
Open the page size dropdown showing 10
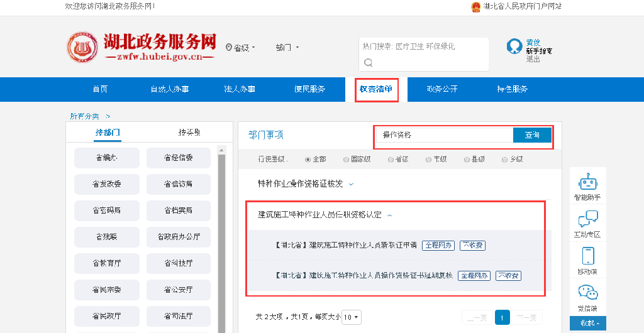click(352, 317)
